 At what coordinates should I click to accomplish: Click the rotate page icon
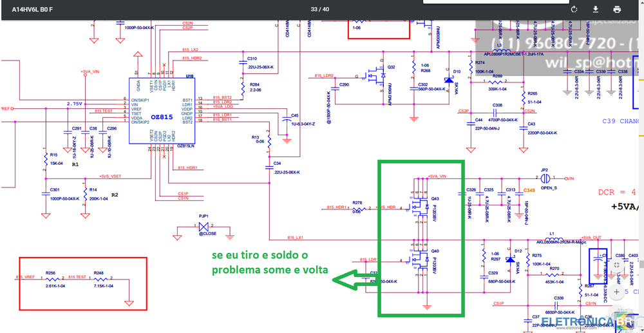pyautogui.click(x=573, y=9)
